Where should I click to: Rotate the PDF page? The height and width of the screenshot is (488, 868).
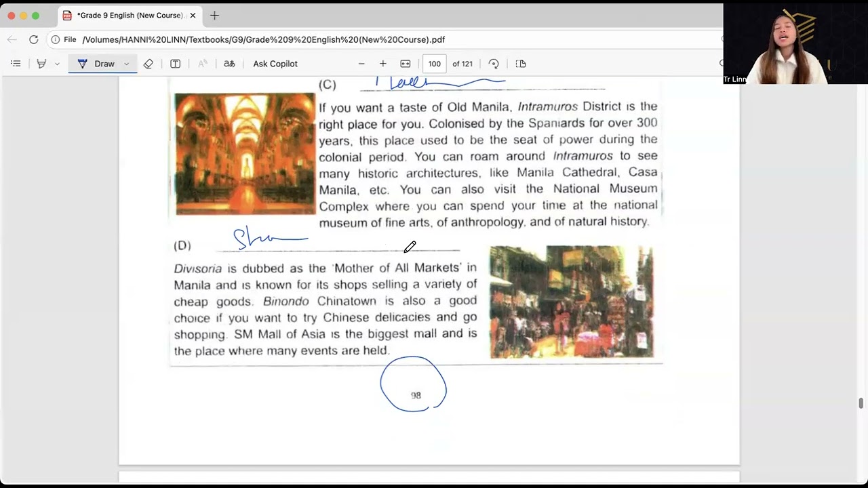tap(494, 64)
